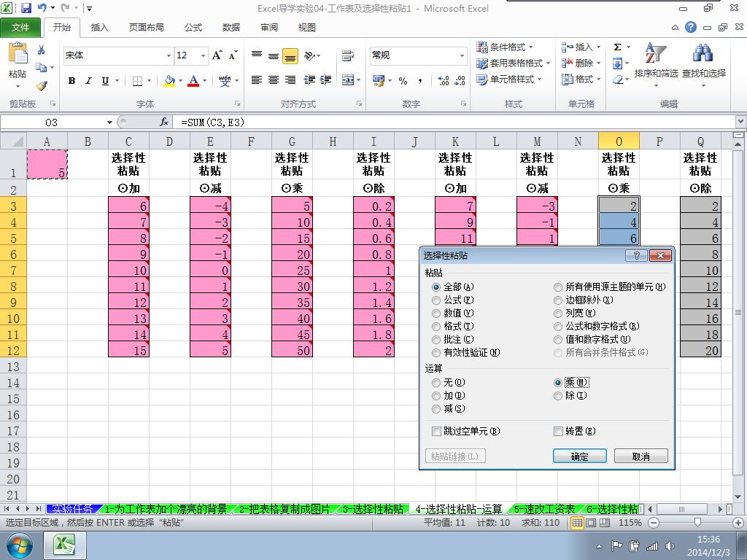This screenshot has width=747, height=560.
Task: Click the top align icon
Action: (x=257, y=55)
